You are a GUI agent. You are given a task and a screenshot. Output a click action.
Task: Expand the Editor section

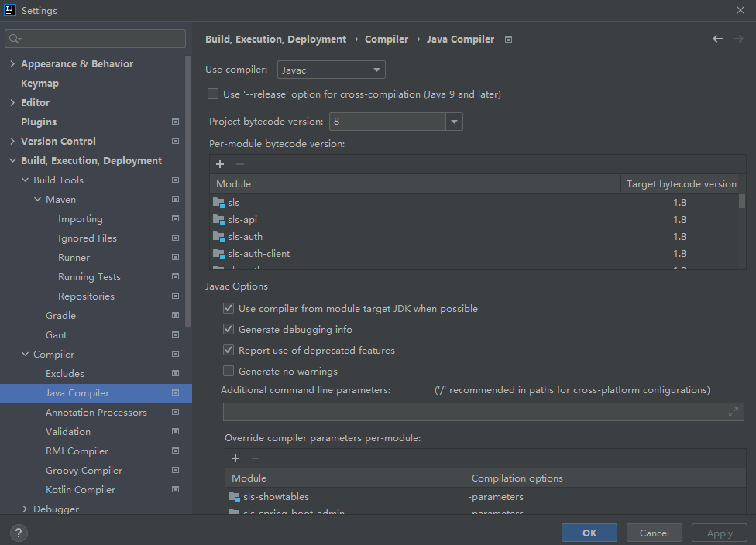(x=12, y=102)
